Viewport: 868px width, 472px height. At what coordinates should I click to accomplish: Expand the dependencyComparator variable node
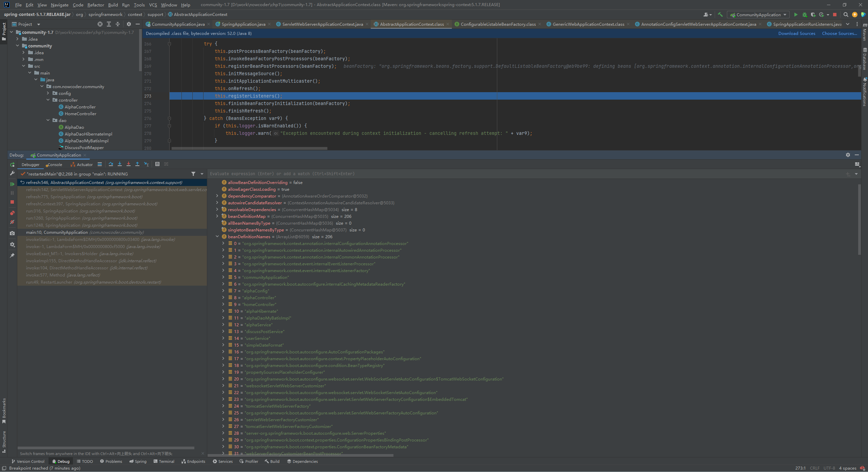pos(217,196)
